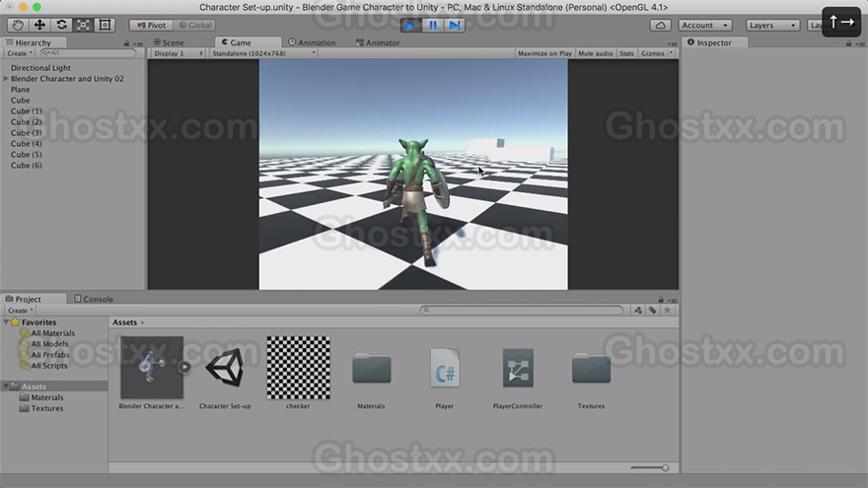Select Cube (6) in Hierarchy
This screenshot has height=488, width=868.
click(x=26, y=165)
